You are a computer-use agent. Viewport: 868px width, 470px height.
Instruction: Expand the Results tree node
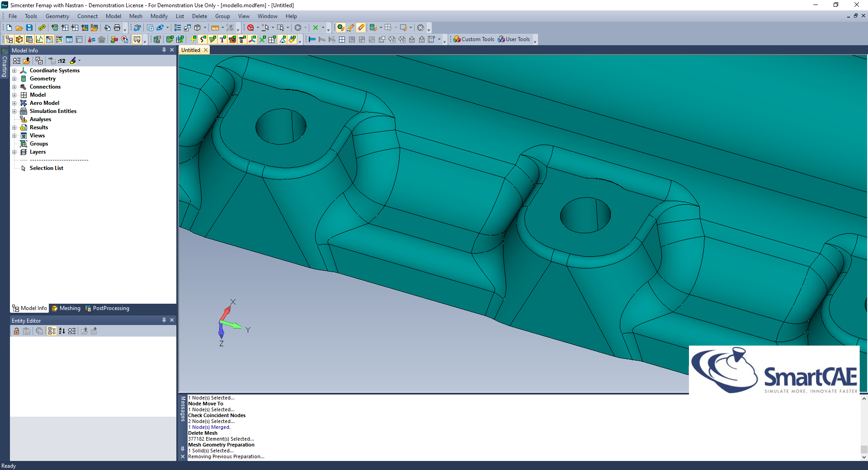(x=14, y=127)
